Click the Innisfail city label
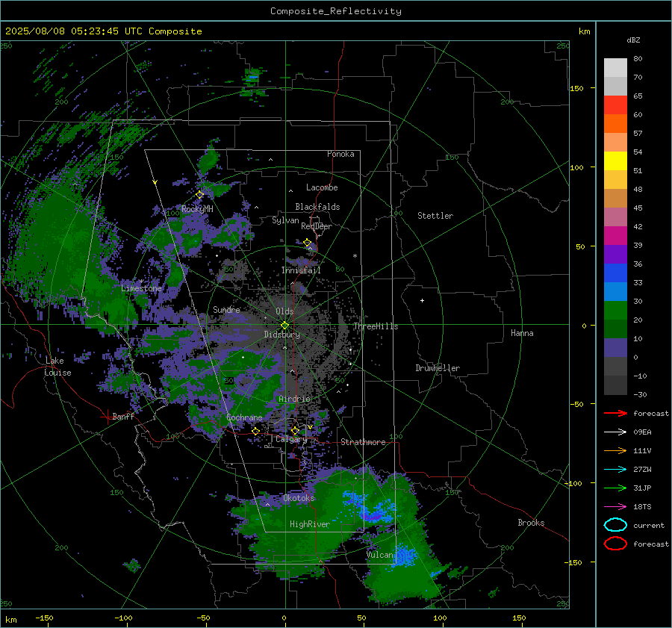 click(x=301, y=270)
